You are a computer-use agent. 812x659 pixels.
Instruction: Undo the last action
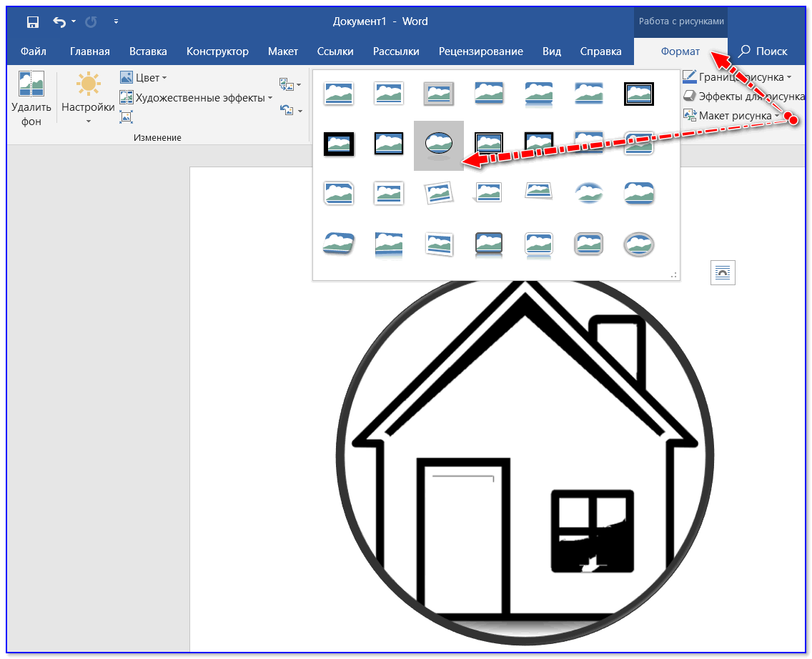click(x=59, y=21)
